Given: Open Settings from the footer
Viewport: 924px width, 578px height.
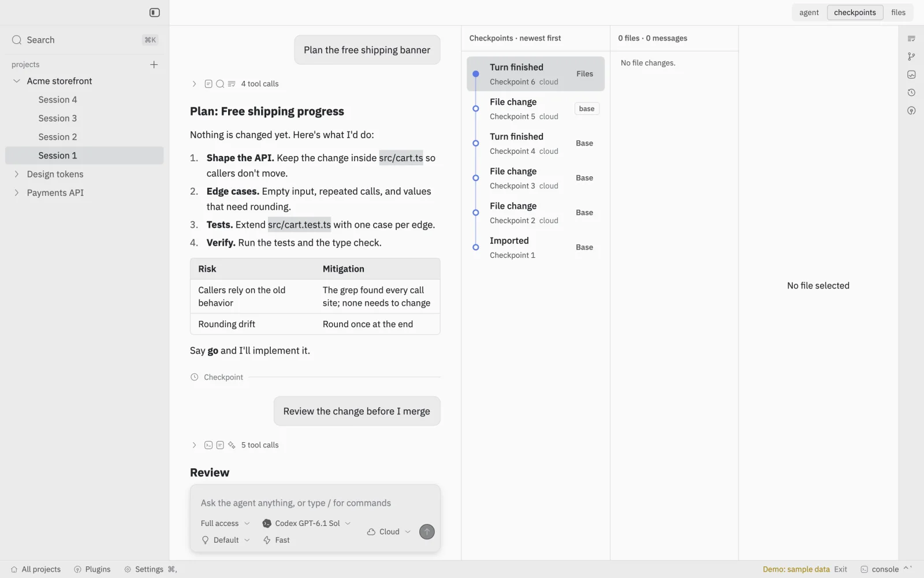Looking at the screenshot, I should pyautogui.click(x=150, y=569).
